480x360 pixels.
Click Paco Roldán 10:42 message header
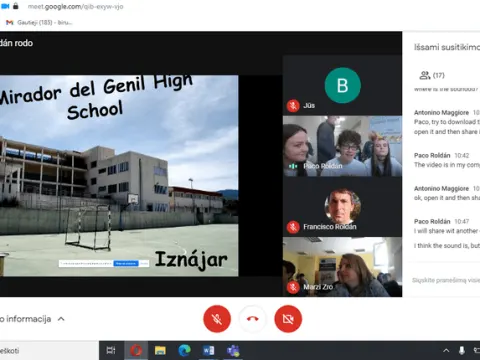441,155
